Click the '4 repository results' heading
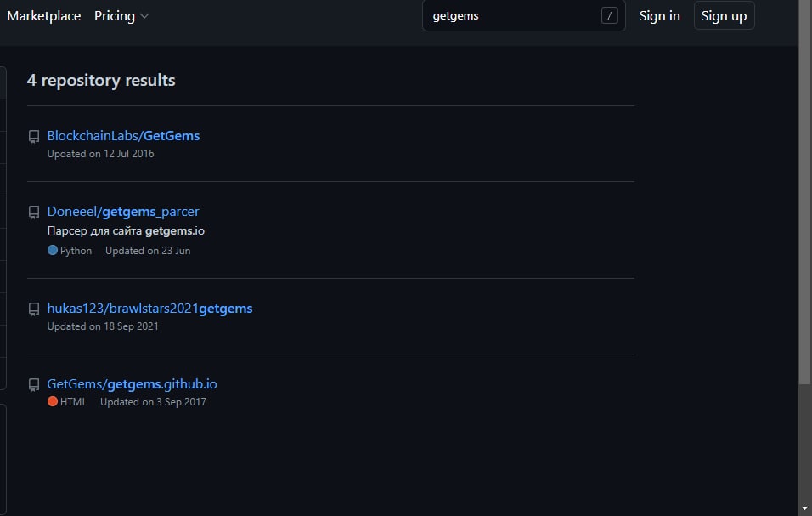Viewport: 812px width, 516px height. click(101, 80)
